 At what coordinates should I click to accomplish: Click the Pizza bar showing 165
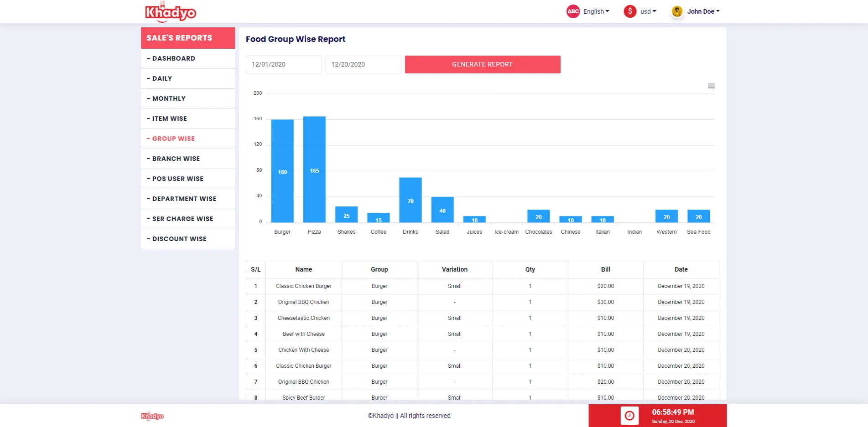tap(314, 170)
